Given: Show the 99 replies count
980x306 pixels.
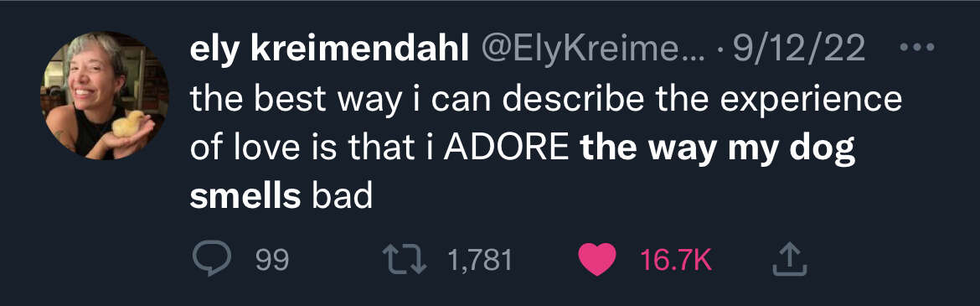Looking at the screenshot, I should 272,260.
